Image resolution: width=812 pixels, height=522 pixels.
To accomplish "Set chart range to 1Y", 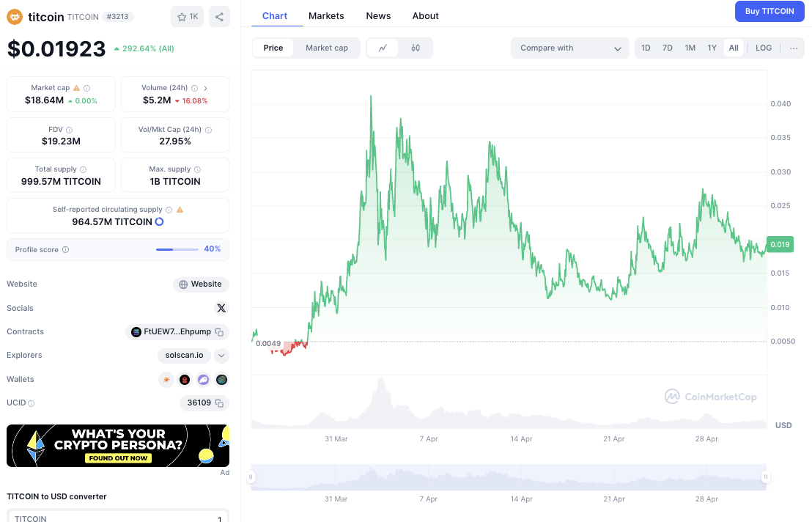I will (712, 48).
